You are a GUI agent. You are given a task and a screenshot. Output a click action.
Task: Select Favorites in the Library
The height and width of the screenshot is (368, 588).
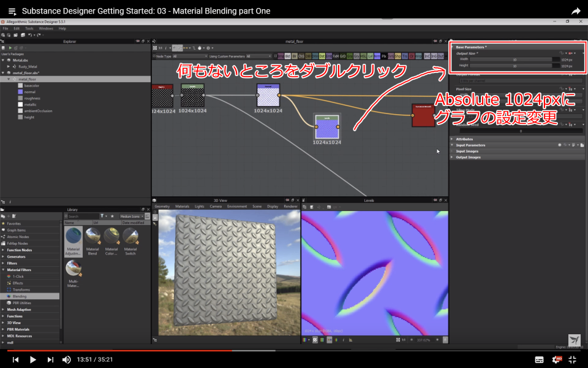[x=14, y=224]
